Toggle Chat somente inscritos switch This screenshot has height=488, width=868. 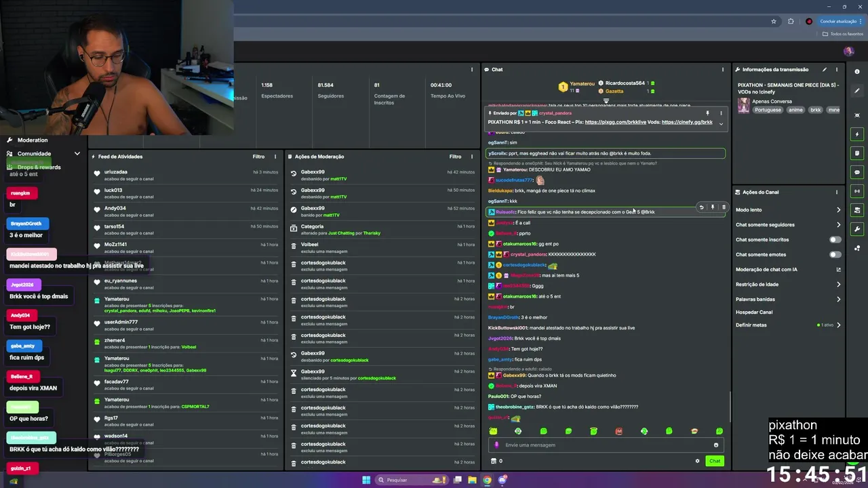coord(835,240)
